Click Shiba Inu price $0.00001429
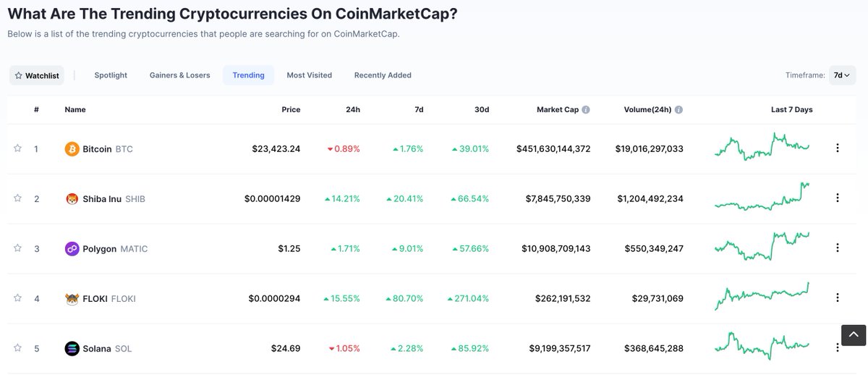Screen dimensions: 868x375 tap(273, 199)
